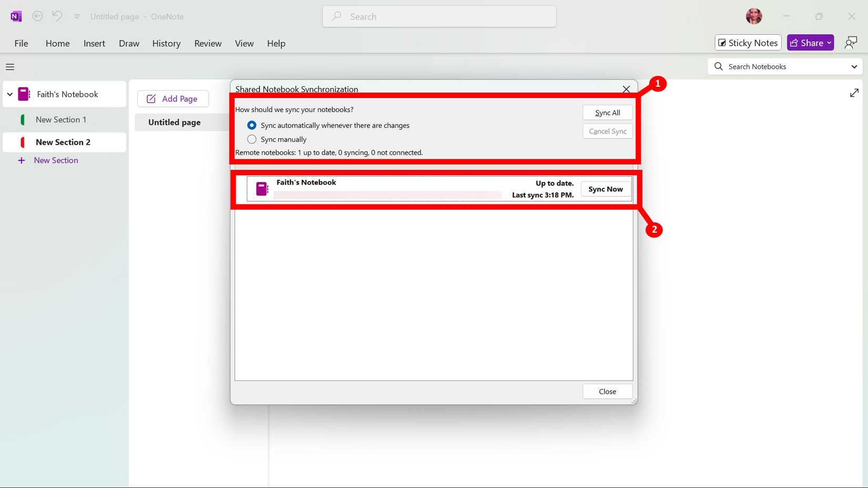Click the top Search input field
868x488 pixels.
(x=439, y=16)
